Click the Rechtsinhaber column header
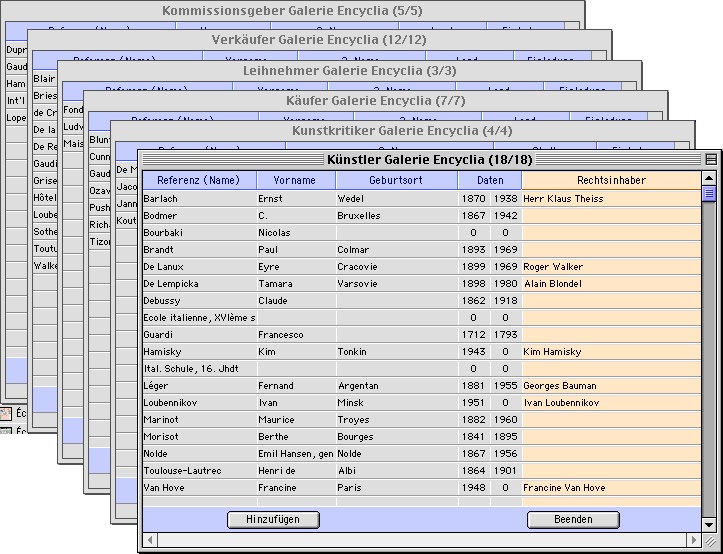This screenshot has width=723, height=554. click(x=611, y=180)
